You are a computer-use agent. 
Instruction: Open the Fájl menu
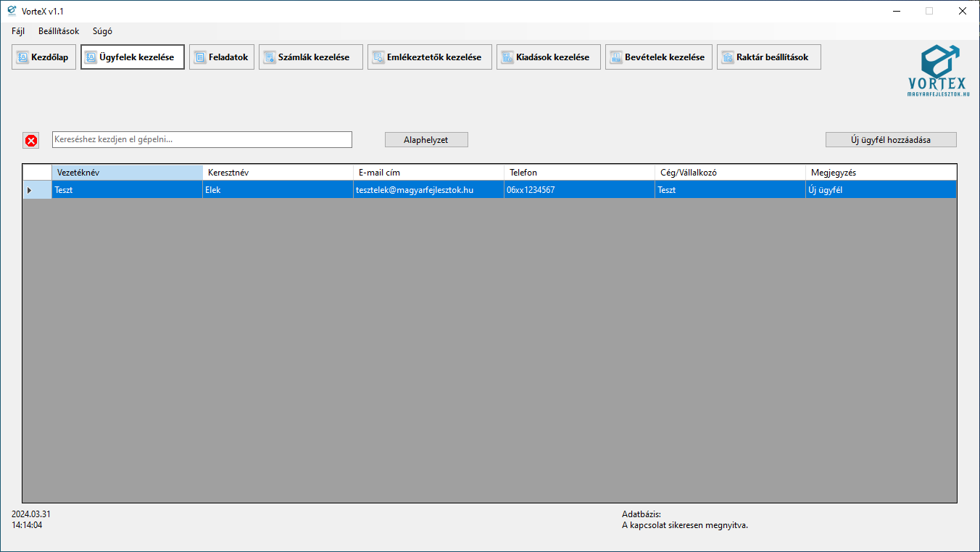(x=18, y=31)
